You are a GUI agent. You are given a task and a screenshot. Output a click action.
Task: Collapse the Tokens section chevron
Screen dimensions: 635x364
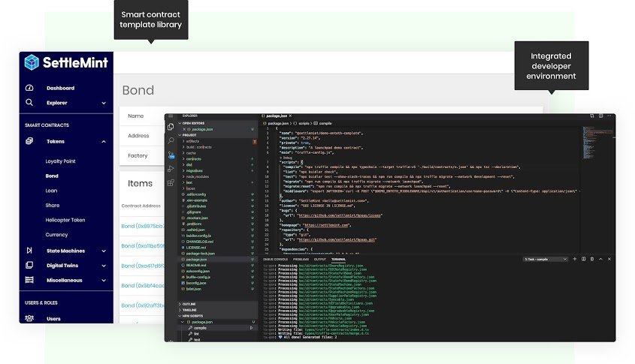(104, 142)
